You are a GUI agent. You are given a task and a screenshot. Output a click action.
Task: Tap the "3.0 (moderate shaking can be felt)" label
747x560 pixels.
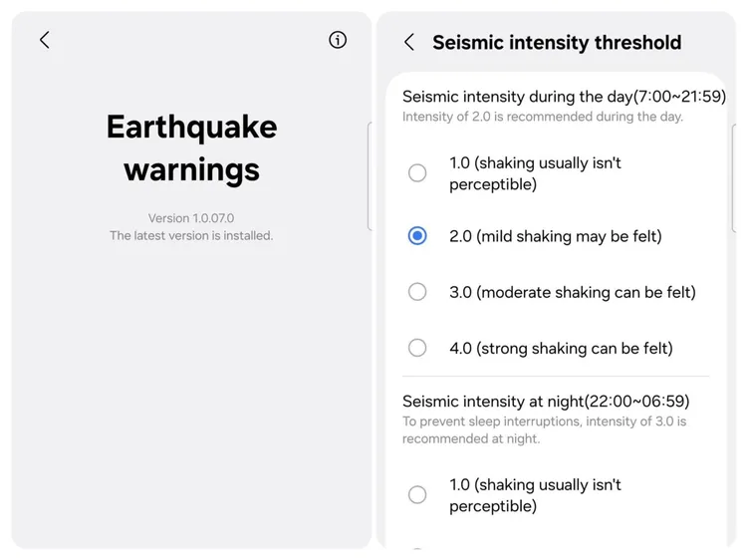coord(572,292)
